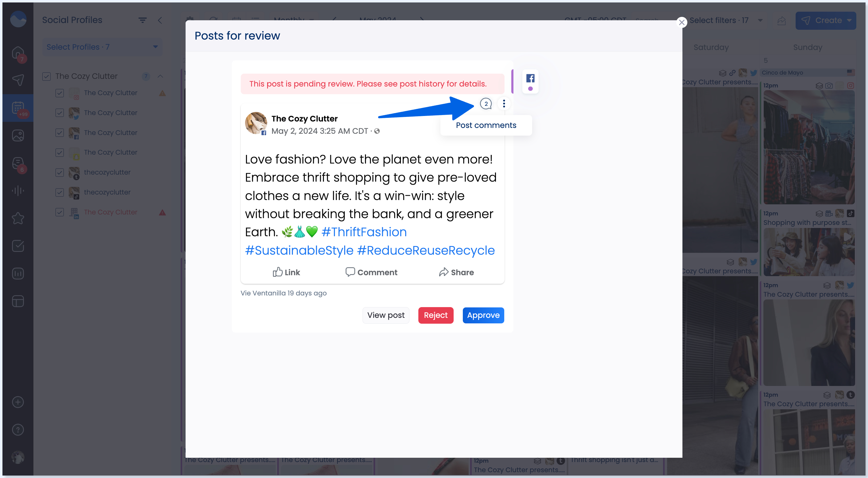Viewport: 868px width, 478px height.
Task: Open the three-dot post options menu
Action: pos(504,103)
